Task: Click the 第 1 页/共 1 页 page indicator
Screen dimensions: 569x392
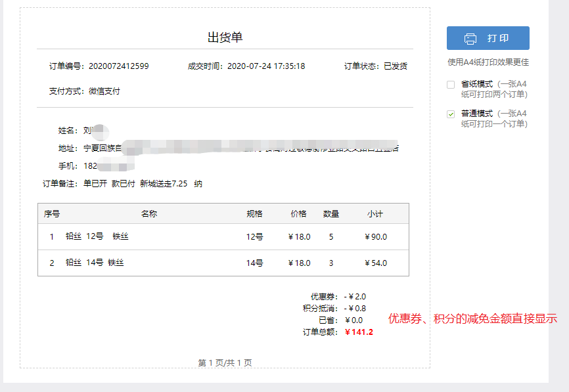Action: tap(225, 362)
